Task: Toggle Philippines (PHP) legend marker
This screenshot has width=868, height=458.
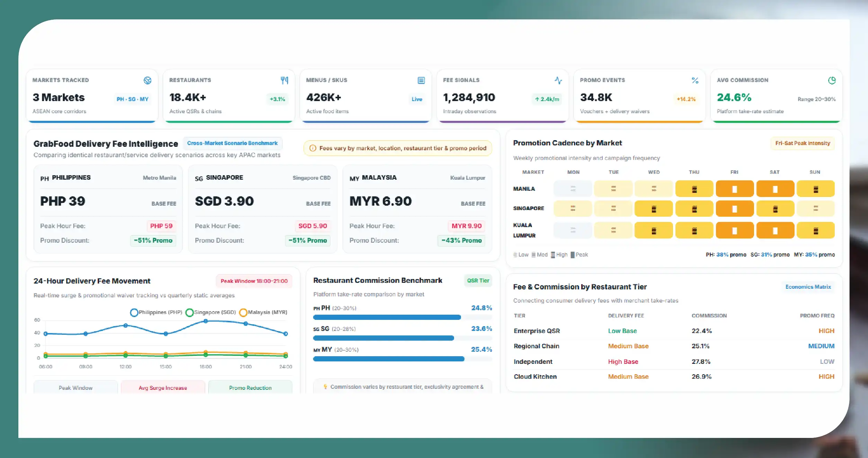Action: coord(134,312)
